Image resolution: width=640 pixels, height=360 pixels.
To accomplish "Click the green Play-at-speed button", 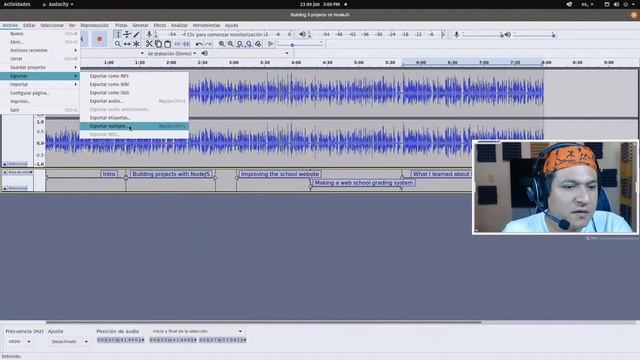I will [270, 44].
